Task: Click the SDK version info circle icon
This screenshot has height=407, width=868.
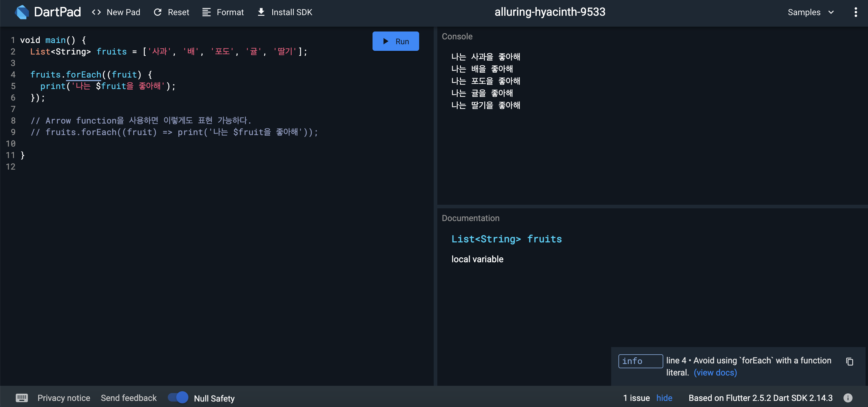Action: 848,398
